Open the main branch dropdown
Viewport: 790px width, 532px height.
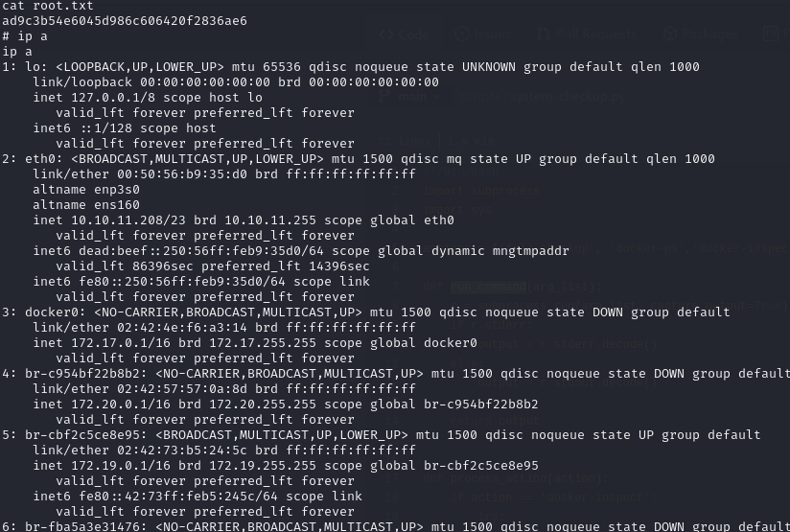412,97
